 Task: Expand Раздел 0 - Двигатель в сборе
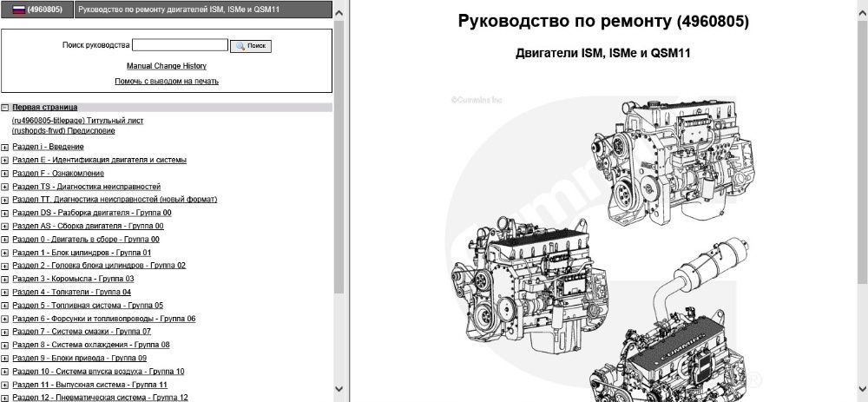pyautogui.click(x=5, y=240)
